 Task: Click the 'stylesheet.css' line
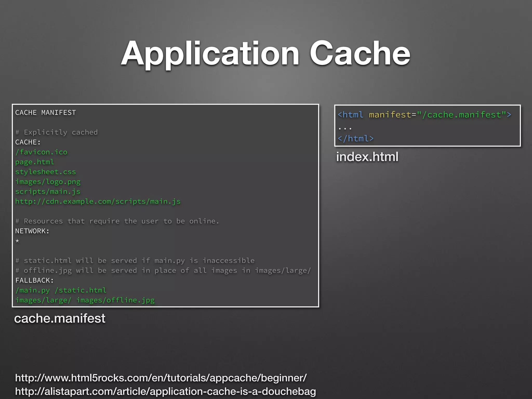(x=45, y=172)
